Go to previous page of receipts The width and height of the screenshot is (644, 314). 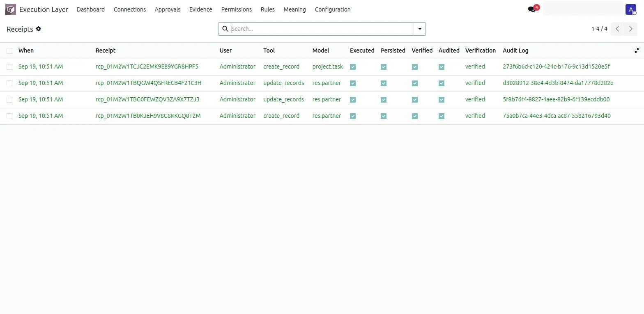click(x=617, y=29)
